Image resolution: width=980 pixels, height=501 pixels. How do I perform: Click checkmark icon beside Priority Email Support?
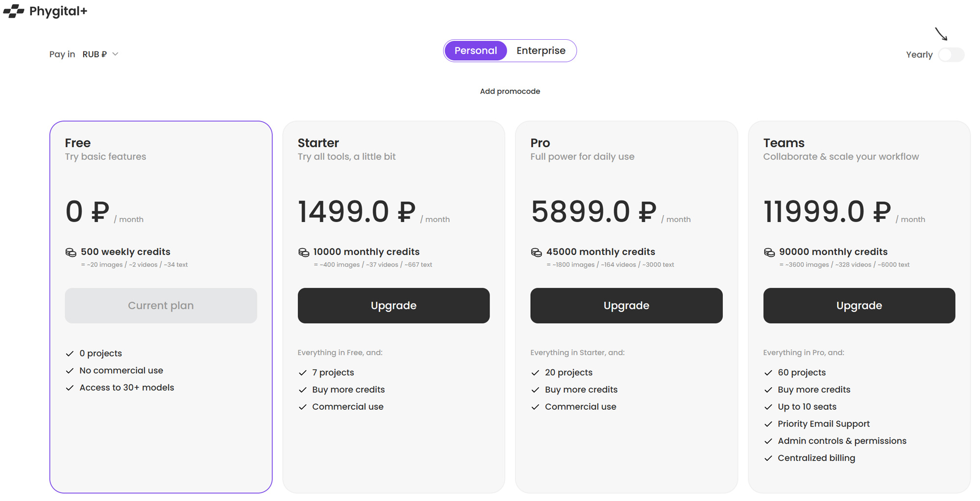[768, 424]
